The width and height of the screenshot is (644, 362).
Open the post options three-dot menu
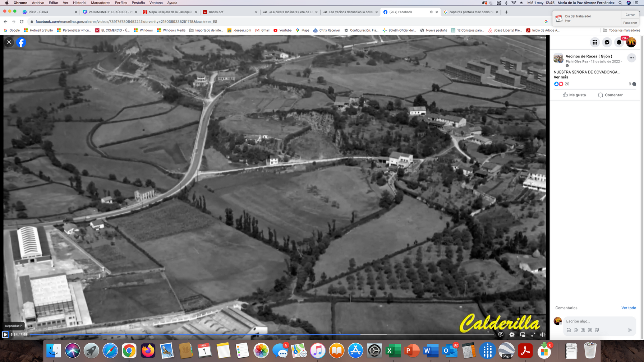tap(631, 58)
